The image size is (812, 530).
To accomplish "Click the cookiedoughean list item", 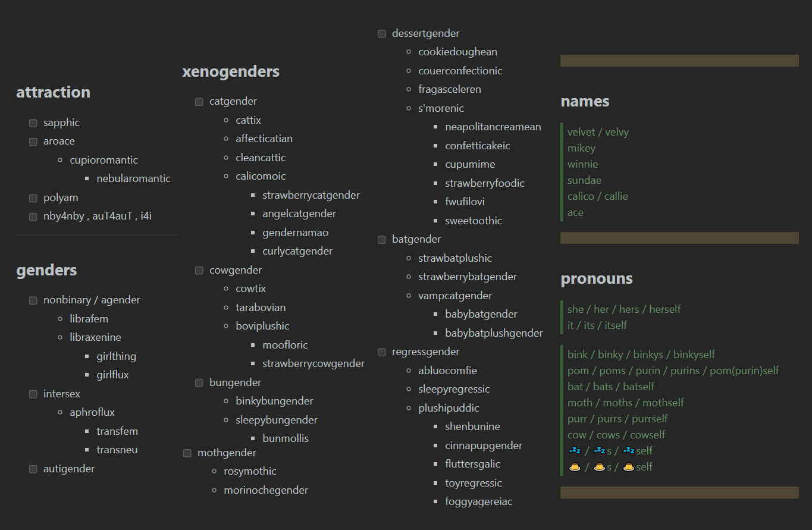I will 457,52.
